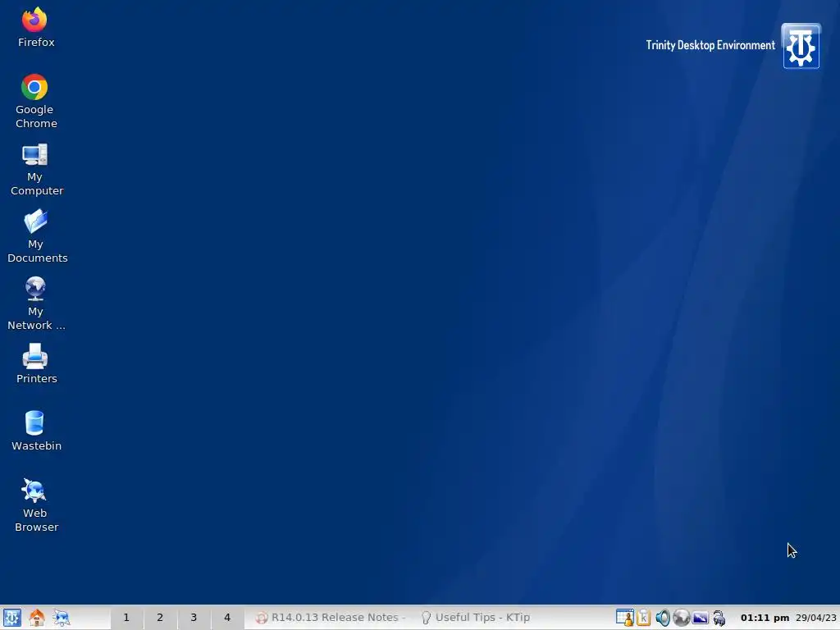The height and width of the screenshot is (630, 840).
Task: Click the grey globe network tray icon
Action: 682,618
